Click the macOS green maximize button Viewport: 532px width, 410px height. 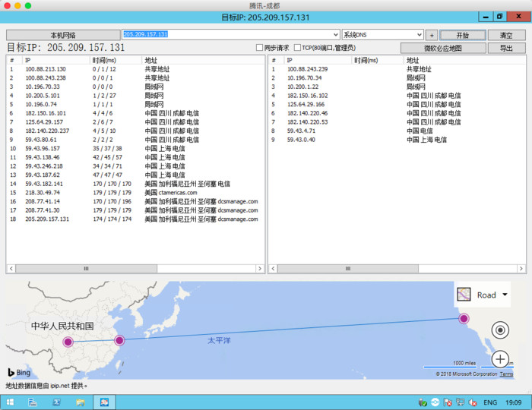click(x=28, y=5)
